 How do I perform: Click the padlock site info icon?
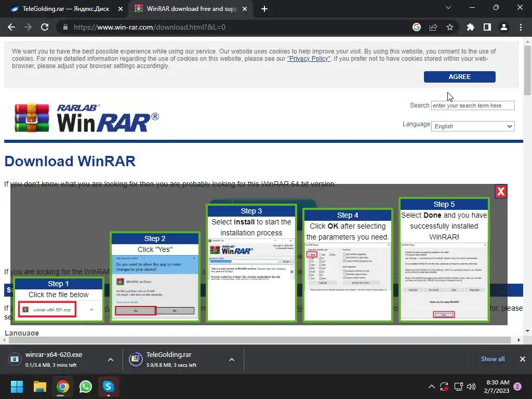tap(65, 27)
